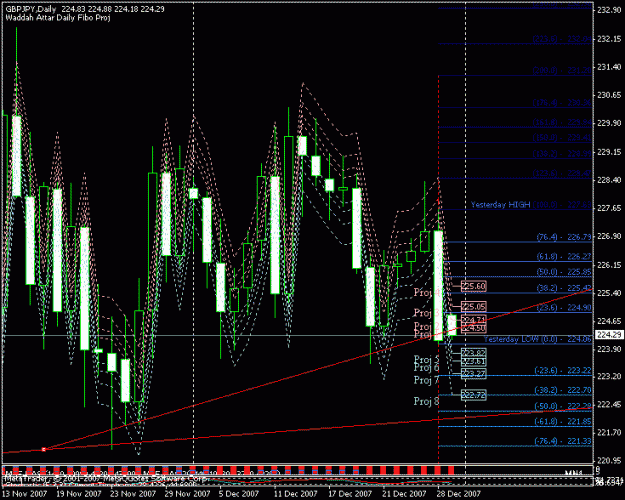Click the red trendline anchor point

coord(44,449)
